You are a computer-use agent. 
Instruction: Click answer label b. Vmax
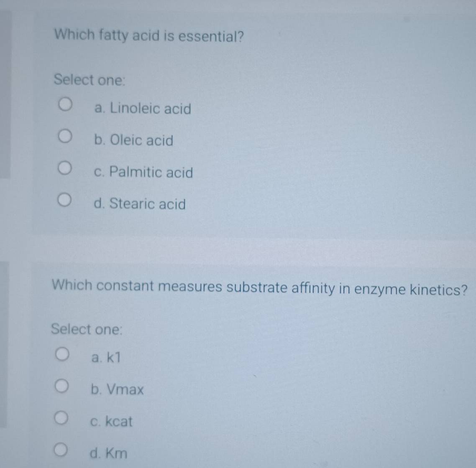[118, 390]
